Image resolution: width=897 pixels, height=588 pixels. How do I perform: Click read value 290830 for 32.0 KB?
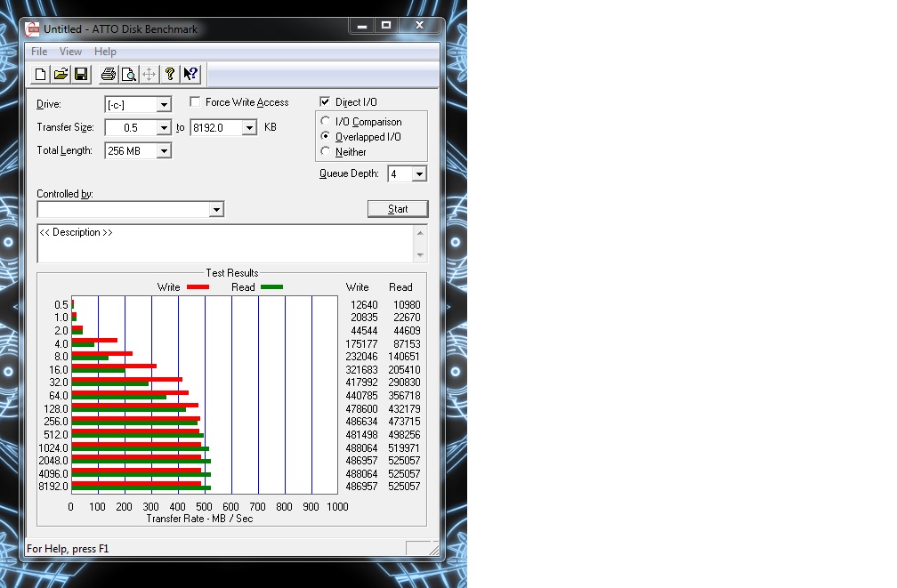click(404, 383)
